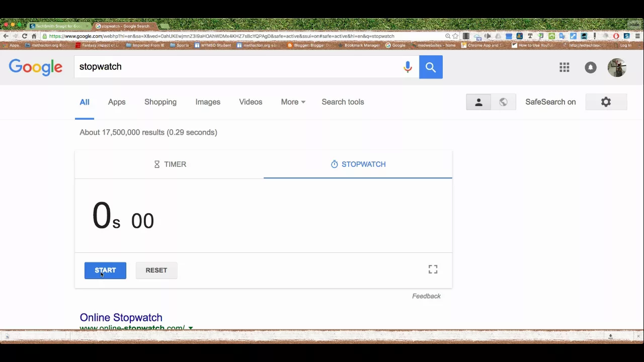Click the Feedback link
The image size is (644, 362).
pyautogui.click(x=426, y=296)
